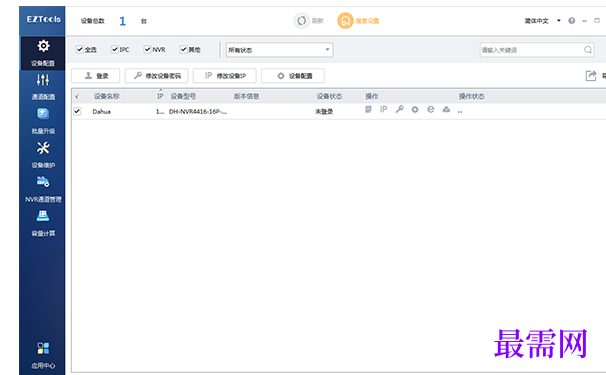Sort by 版本信息 column header
This screenshot has width=606, height=375.
(247, 96)
